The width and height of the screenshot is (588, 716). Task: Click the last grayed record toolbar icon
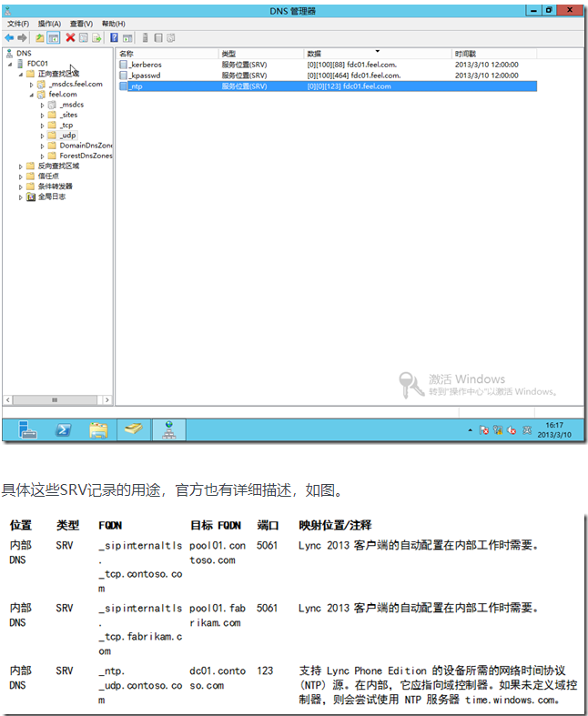171,38
